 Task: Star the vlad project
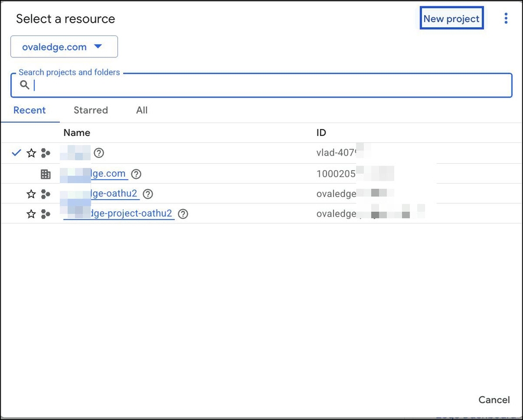31,153
